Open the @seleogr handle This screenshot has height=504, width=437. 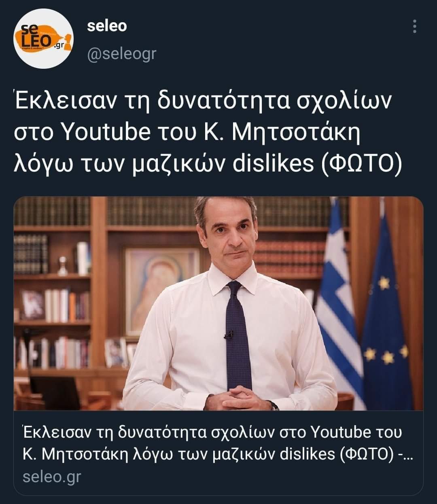[122, 53]
